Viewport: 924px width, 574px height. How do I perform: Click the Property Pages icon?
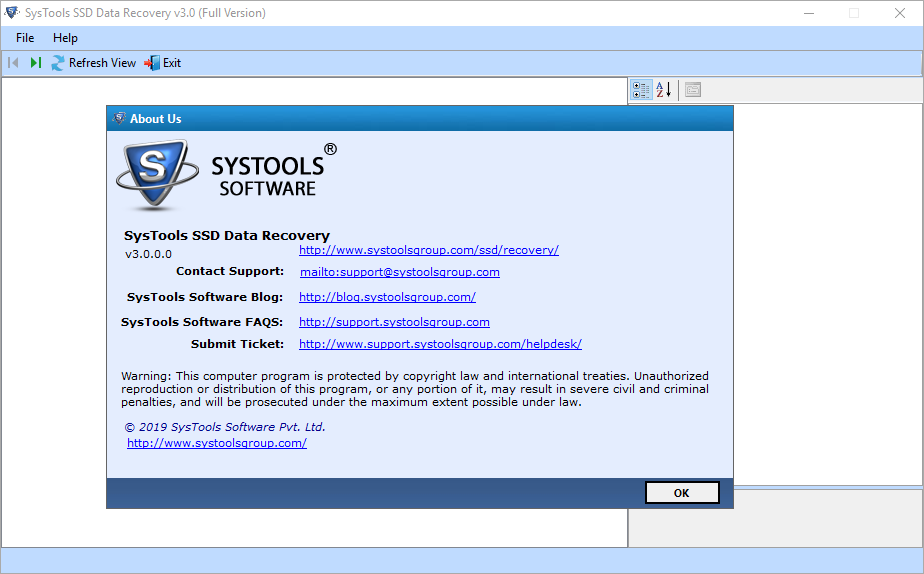(693, 90)
